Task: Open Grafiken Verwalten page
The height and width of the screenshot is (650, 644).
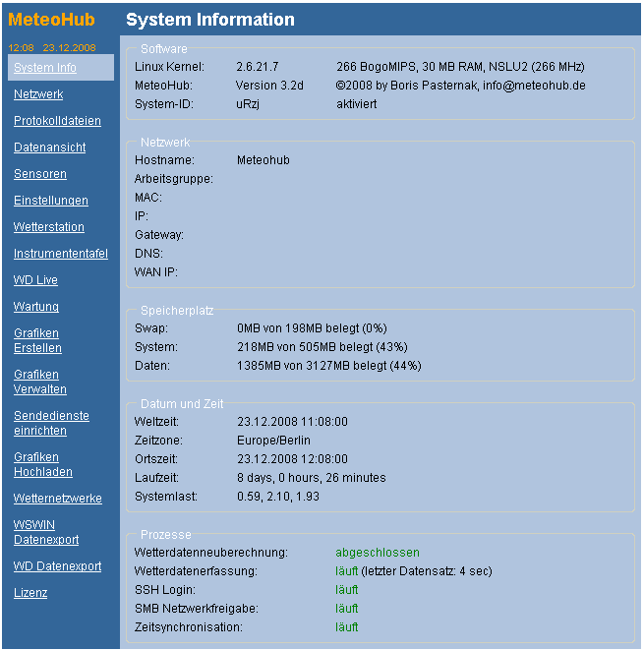Action: 40,382
